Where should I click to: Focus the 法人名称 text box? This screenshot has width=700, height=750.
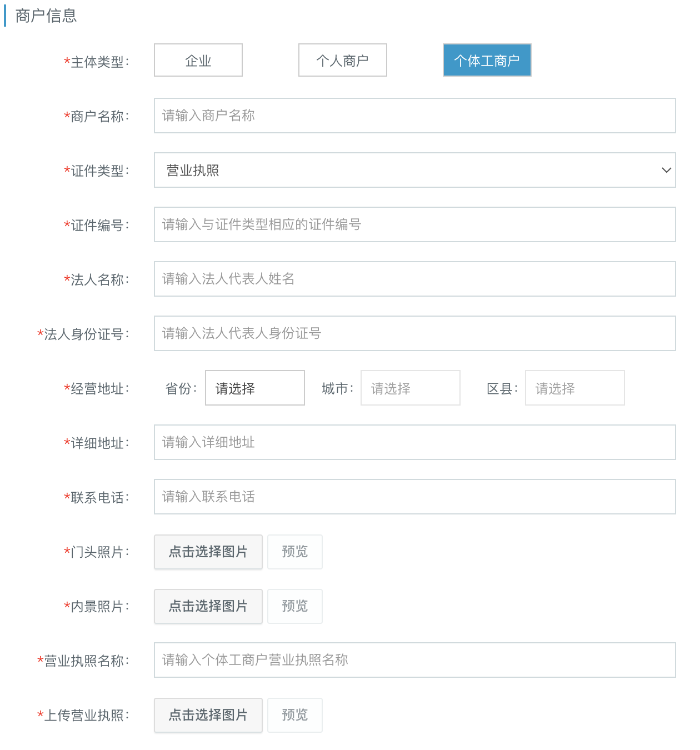coord(415,279)
